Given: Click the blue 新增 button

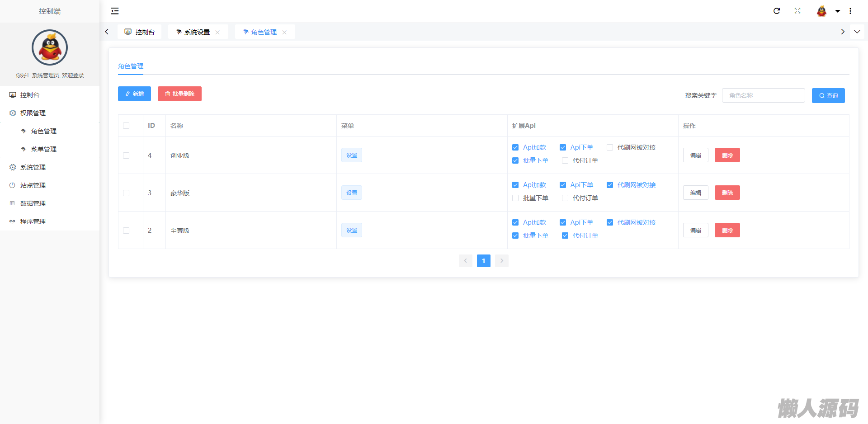Looking at the screenshot, I should (x=134, y=94).
